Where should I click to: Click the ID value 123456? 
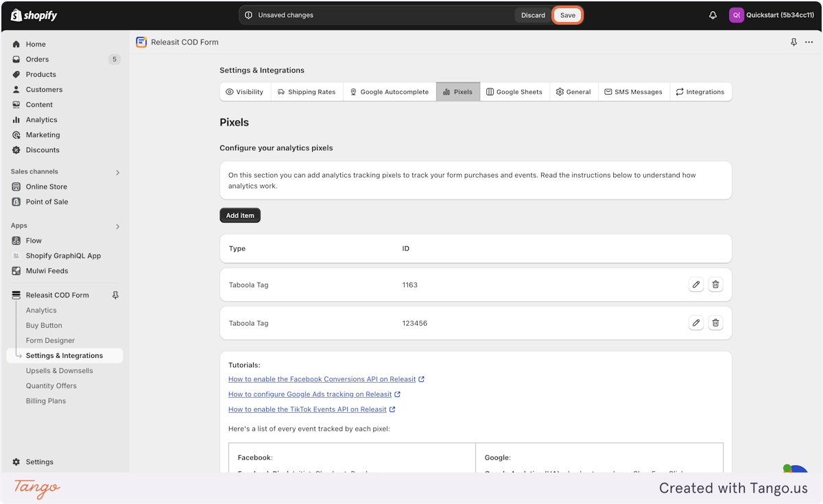point(415,323)
